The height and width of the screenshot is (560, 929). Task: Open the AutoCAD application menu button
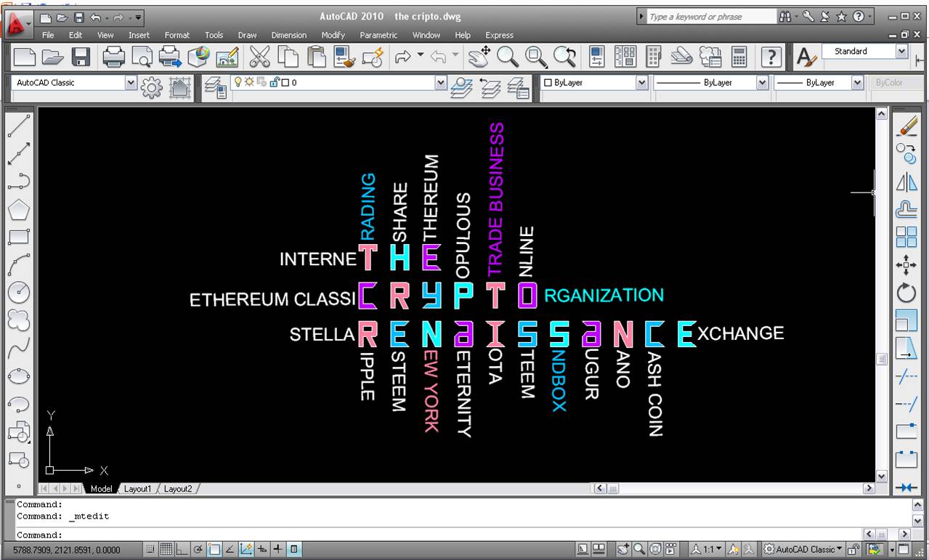(x=17, y=25)
